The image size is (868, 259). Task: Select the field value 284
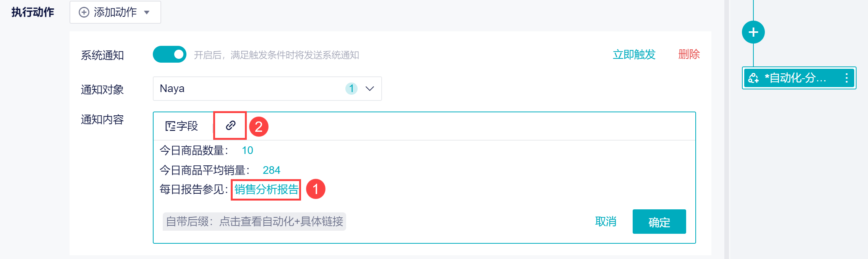tap(271, 170)
